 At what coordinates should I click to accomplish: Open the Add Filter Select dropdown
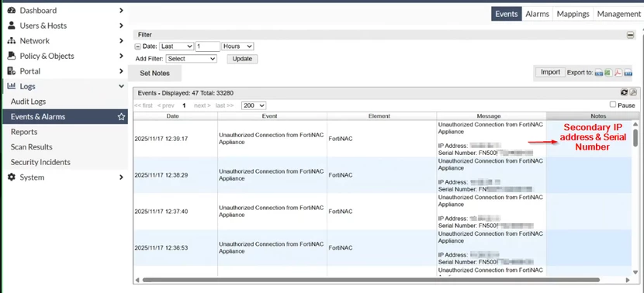(191, 59)
